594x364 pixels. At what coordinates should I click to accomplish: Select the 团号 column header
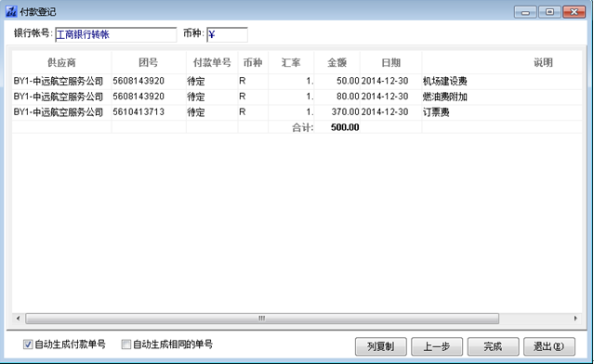coord(149,62)
